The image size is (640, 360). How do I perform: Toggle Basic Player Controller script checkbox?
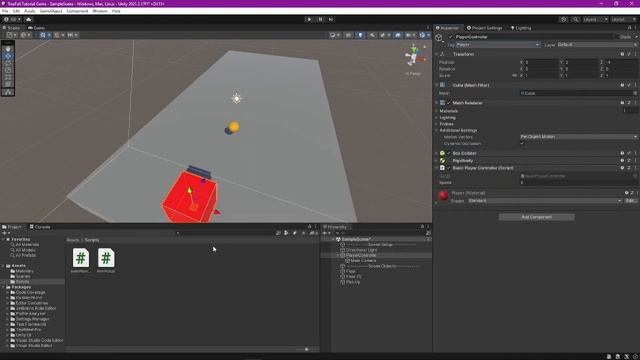[449, 168]
